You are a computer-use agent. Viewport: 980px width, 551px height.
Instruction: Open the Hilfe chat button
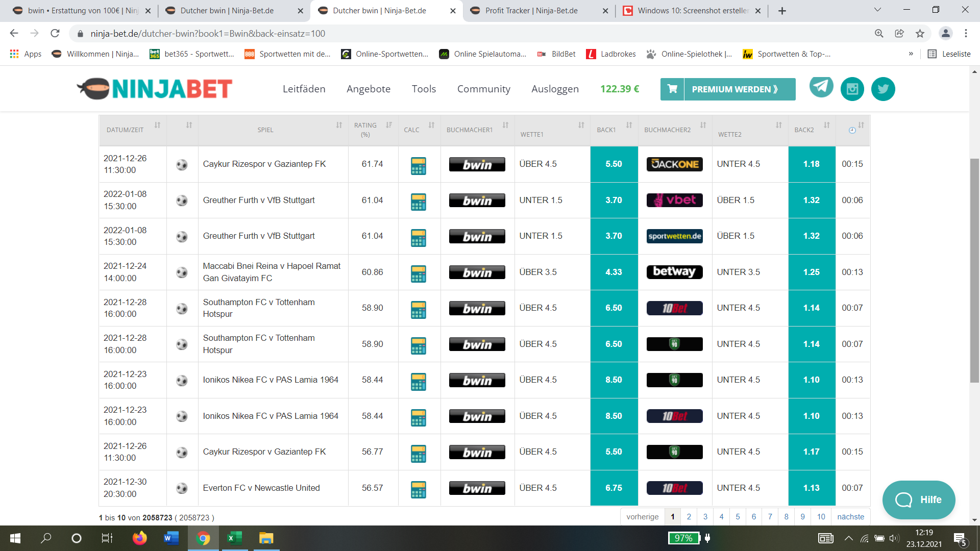coord(919,500)
